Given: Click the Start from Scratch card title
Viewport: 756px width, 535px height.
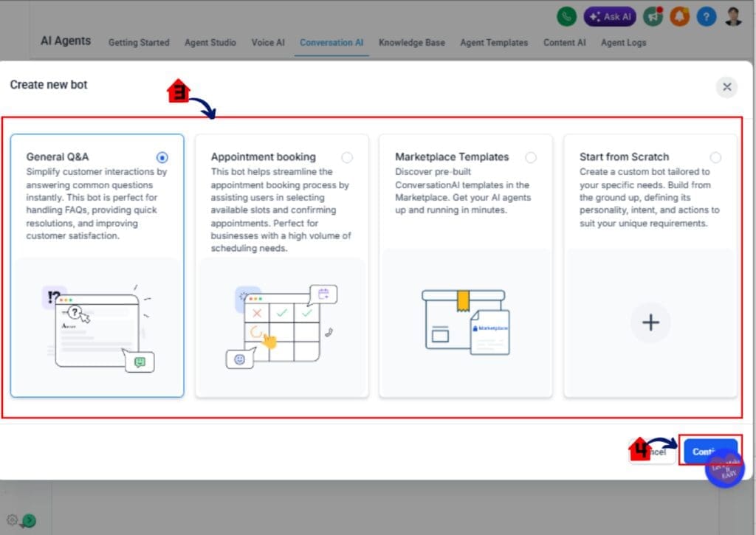Looking at the screenshot, I should (x=624, y=156).
